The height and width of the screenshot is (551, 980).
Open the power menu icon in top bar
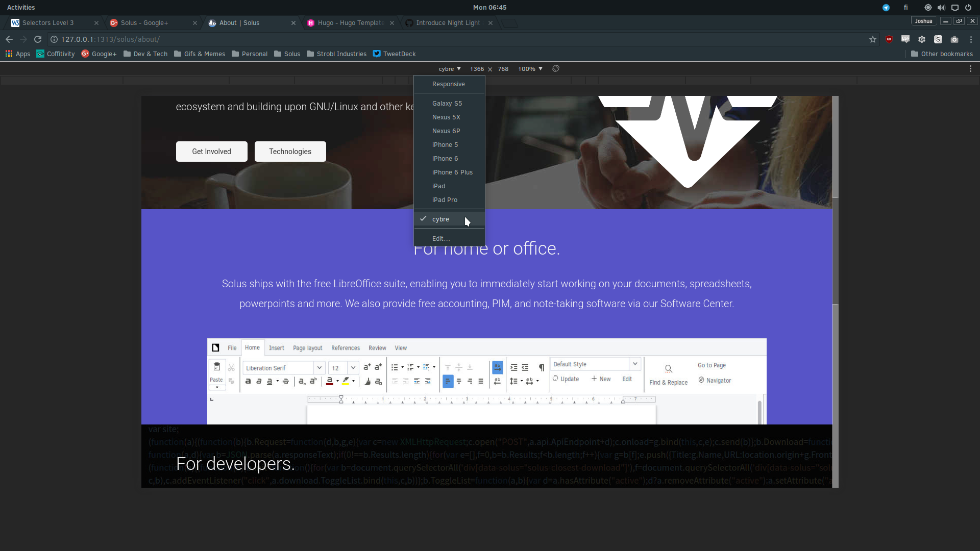pos(968,8)
